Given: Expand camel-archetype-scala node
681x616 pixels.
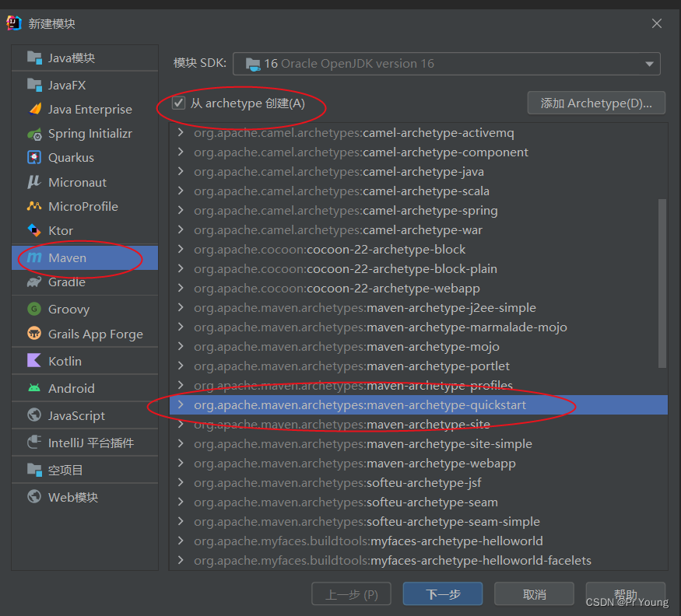Looking at the screenshot, I should point(181,191).
